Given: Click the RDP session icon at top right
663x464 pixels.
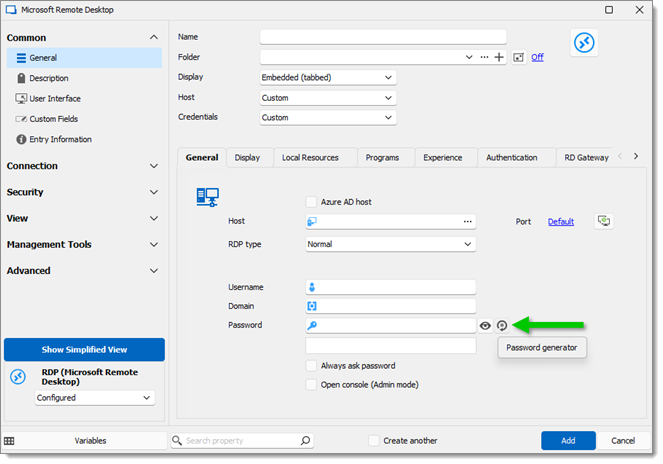Looking at the screenshot, I should pyautogui.click(x=584, y=43).
